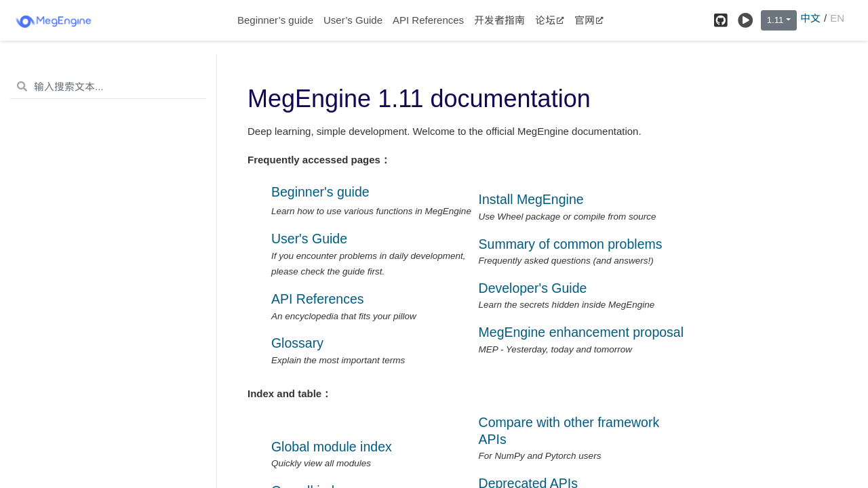The image size is (868, 488).
Task: Open 开发者指南 in the top navigation
Action: click(500, 20)
